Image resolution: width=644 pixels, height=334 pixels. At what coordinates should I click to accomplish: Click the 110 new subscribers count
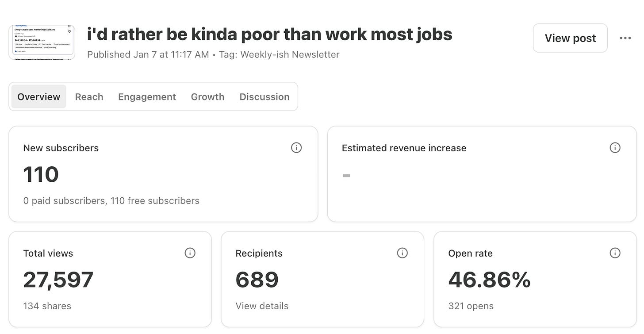tap(41, 174)
